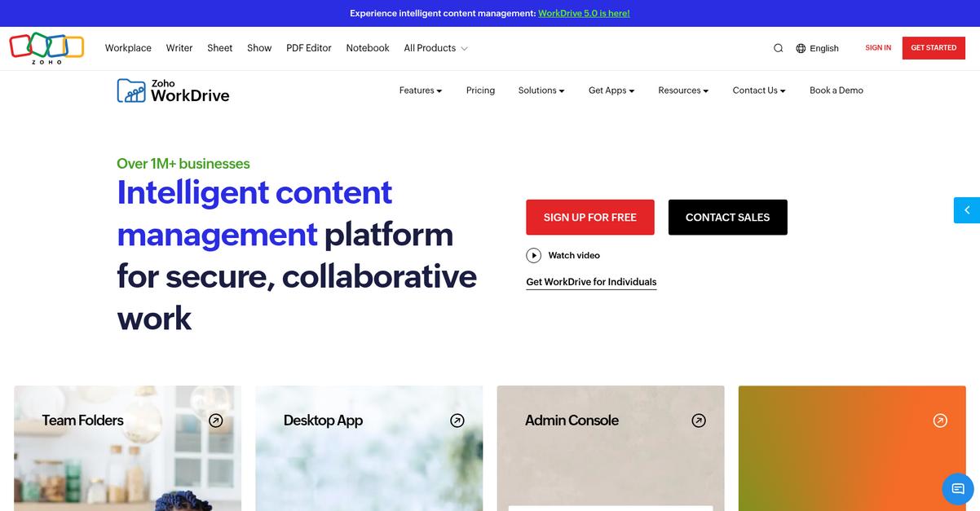The width and height of the screenshot is (980, 511).
Task: Open the Desktop App card
Action: pos(369,448)
